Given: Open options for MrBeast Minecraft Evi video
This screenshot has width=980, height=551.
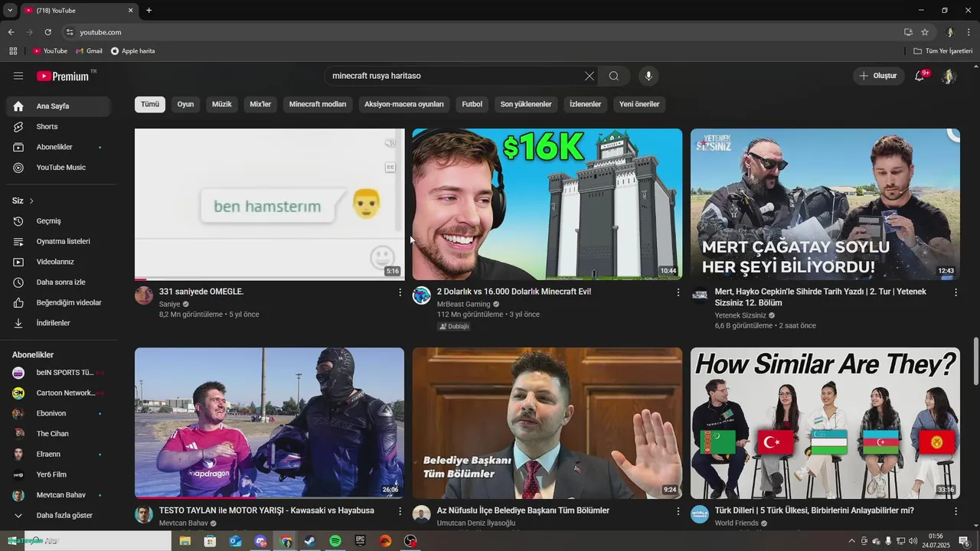Looking at the screenshot, I should tap(678, 292).
